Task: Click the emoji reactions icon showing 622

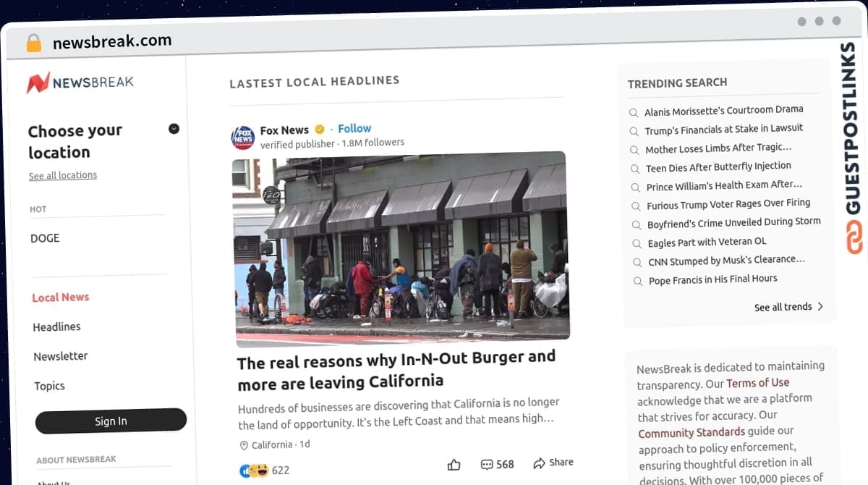Action: pyautogui.click(x=253, y=471)
